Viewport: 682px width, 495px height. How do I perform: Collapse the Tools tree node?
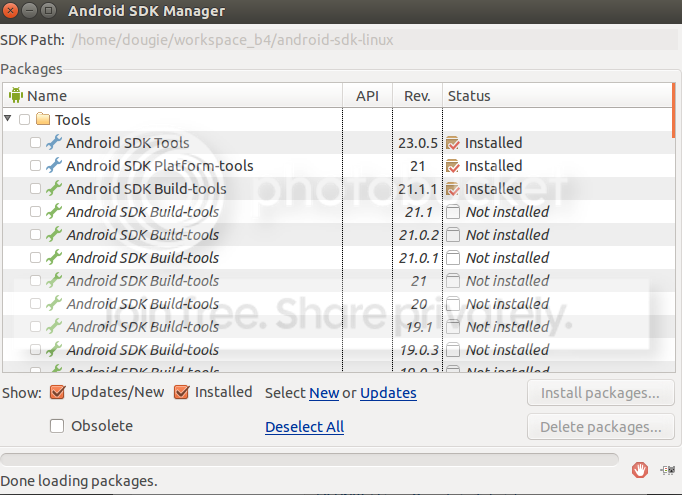pos(8,119)
